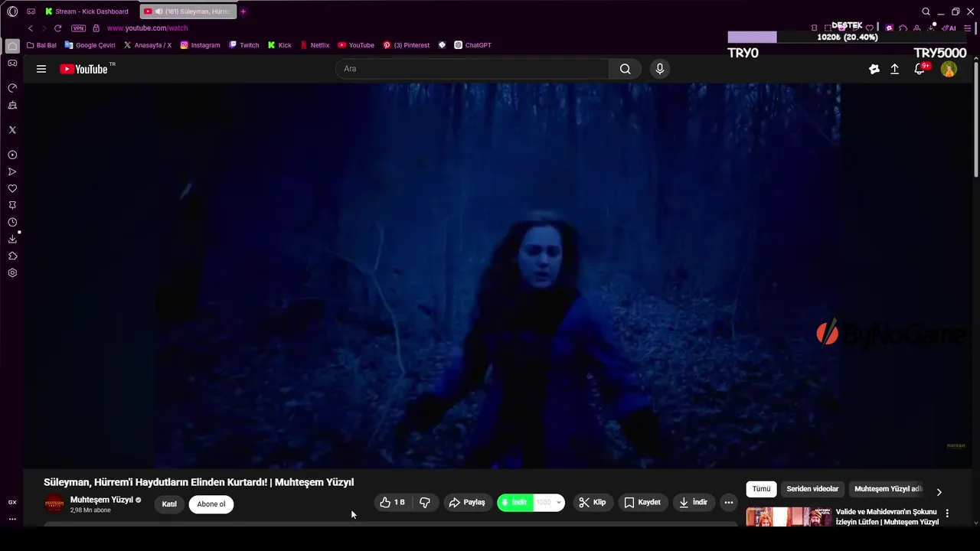Show more chips with right chevron
Image resolution: width=980 pixels, height=551 pixels.
click(939, 492)
